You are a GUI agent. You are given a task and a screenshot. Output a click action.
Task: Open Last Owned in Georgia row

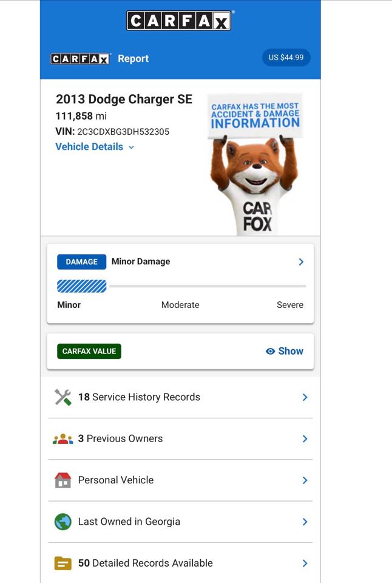pos(180,522)
